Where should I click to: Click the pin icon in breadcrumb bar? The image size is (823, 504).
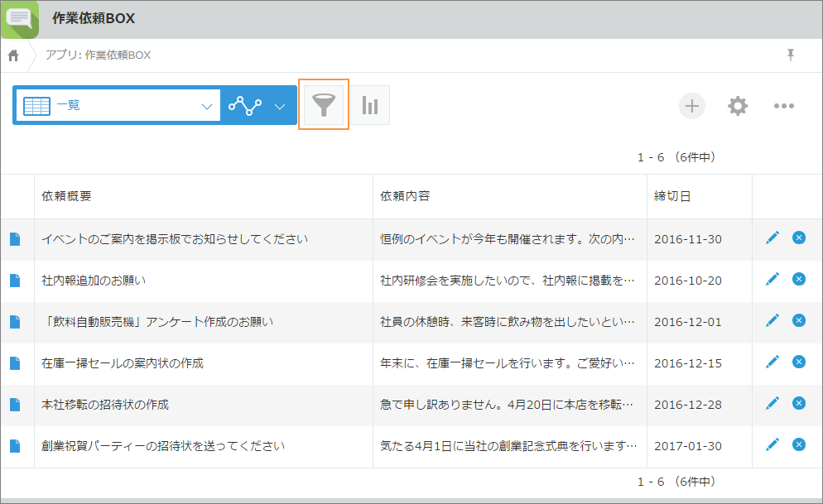point(791,55)
